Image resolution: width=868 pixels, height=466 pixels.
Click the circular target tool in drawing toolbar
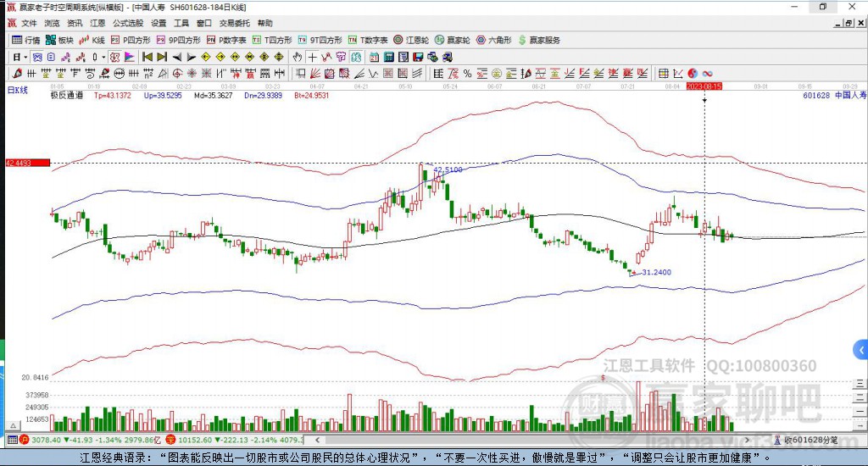[x=177, y=73]
